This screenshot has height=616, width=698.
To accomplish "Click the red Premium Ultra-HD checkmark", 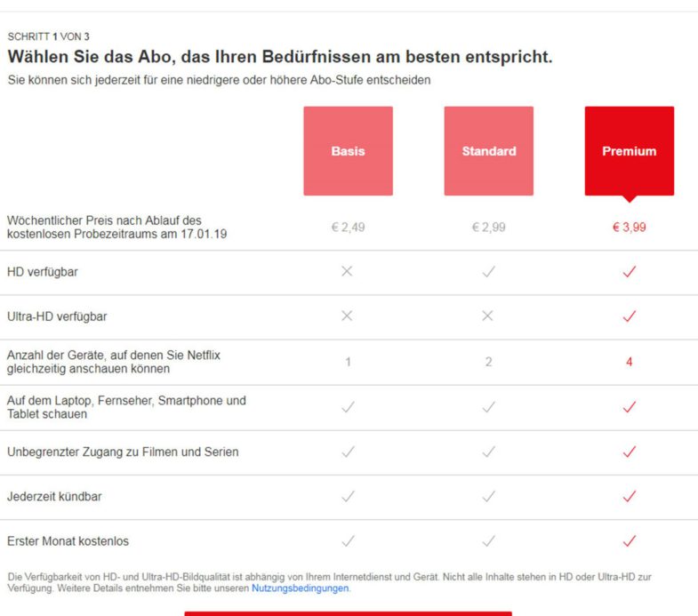I will pos(630,316).
